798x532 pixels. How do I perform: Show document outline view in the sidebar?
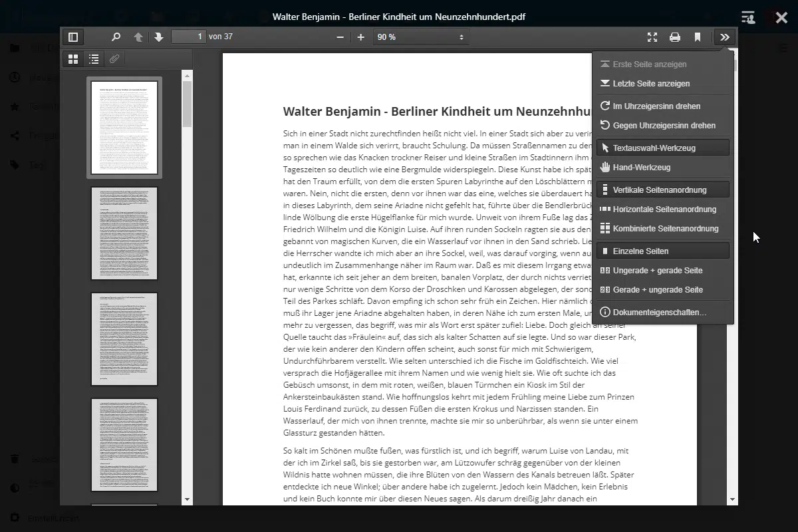(x=94, y=59)
